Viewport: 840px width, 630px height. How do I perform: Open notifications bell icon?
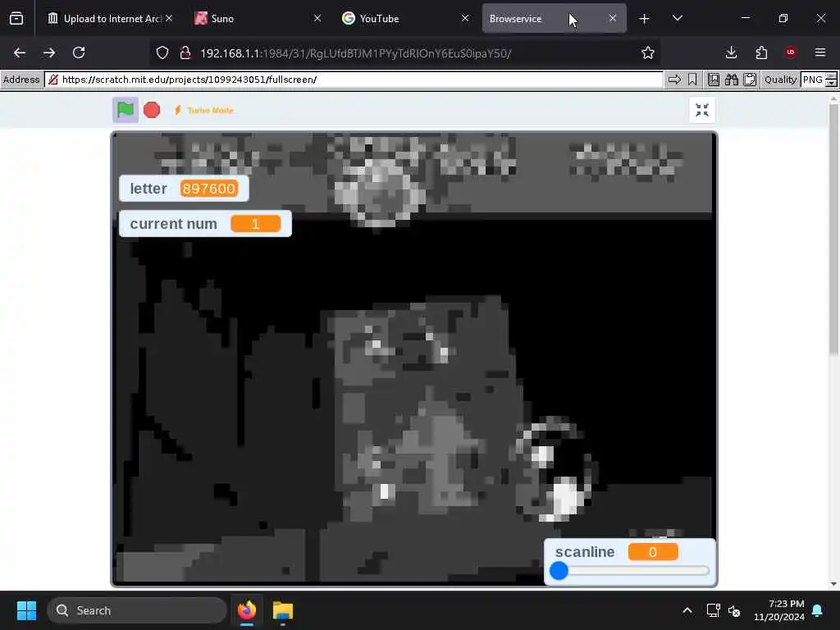pyautogui.click(x=818, y=610)
